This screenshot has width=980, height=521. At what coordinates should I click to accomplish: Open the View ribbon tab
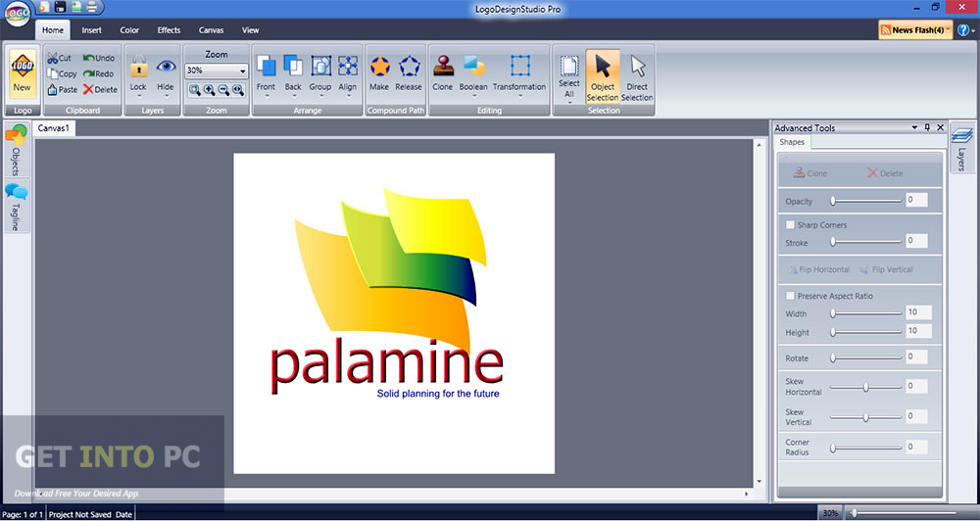point(251,30)
